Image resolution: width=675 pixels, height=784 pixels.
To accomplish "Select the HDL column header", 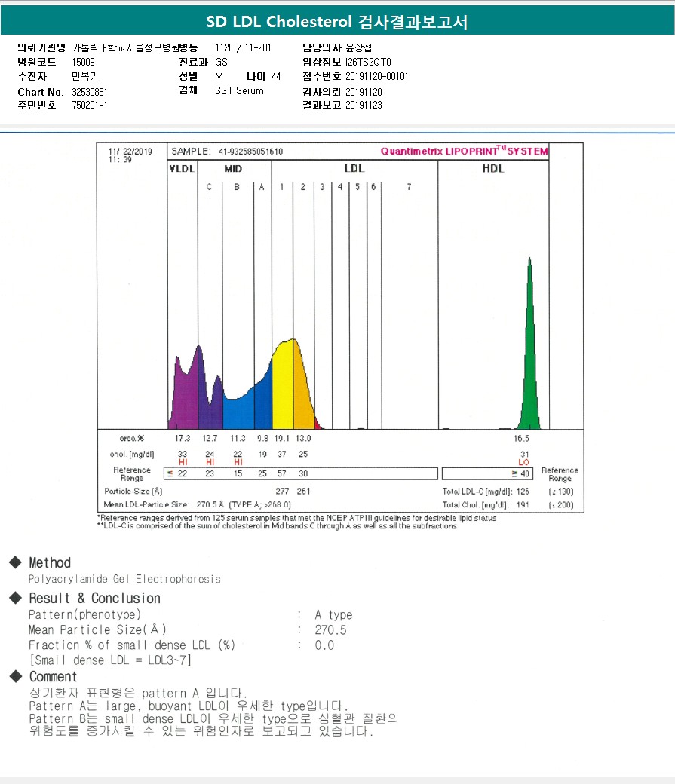I will pos(493,169).
